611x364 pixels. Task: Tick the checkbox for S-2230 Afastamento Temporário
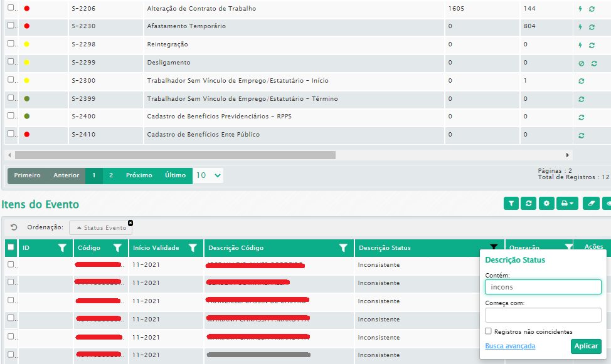11,26
